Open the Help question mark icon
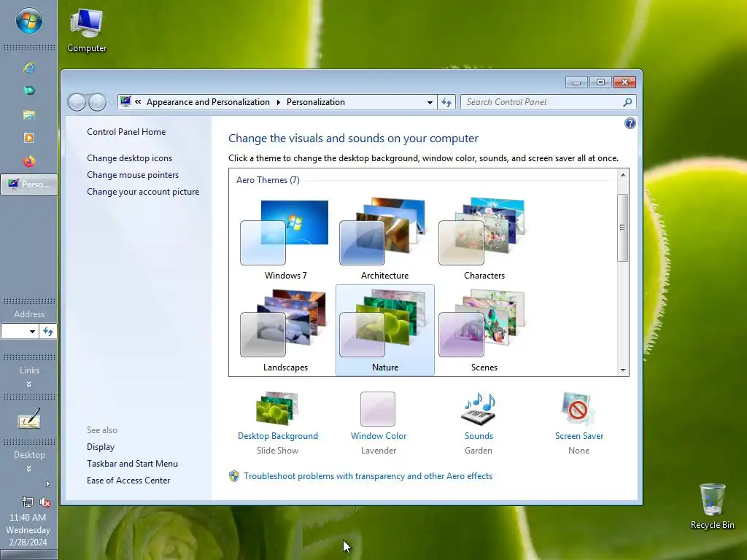 (x=630, y=123)
